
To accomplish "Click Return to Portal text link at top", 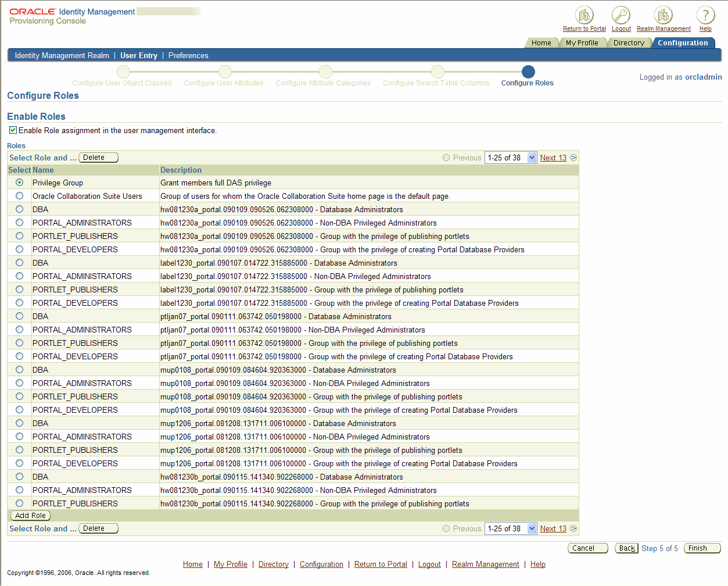I will pos(584,28).
